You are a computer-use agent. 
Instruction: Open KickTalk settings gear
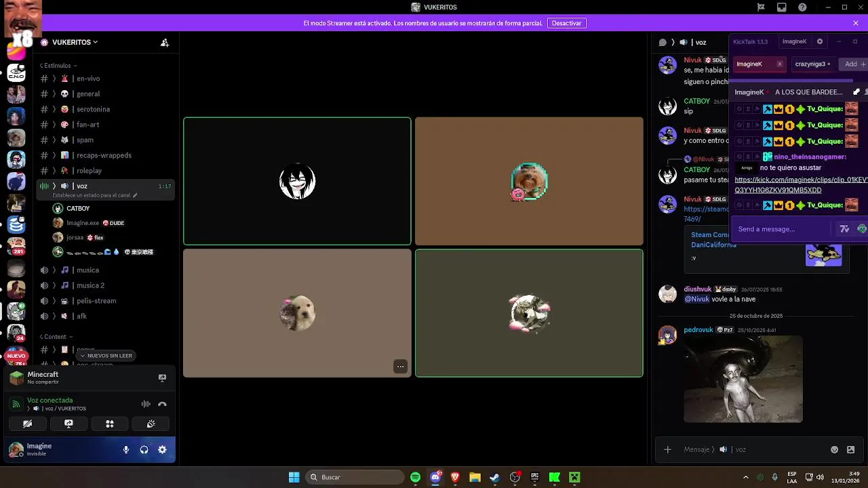[820, 41]
